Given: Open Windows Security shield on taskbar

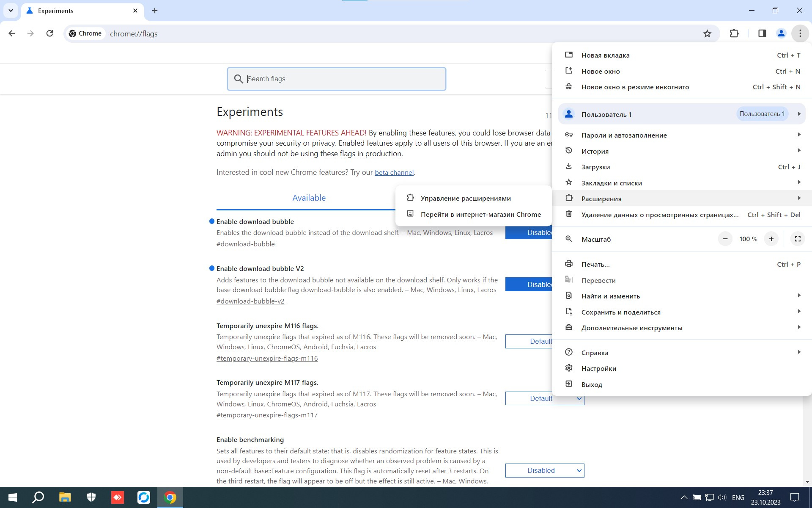Looking at the screenshot, I should 91,497.
